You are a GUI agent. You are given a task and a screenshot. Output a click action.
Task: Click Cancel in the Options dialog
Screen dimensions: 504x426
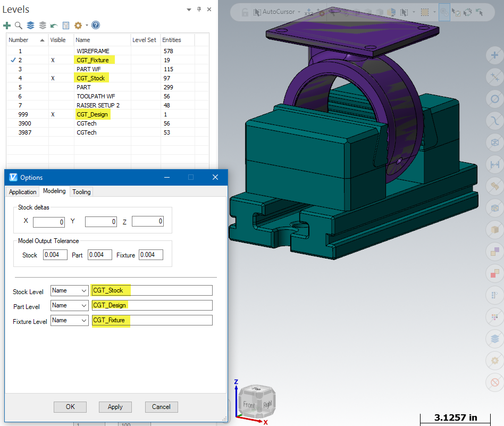(162, 407)
